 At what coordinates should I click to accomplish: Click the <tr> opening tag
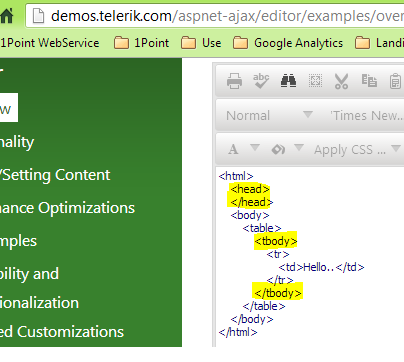point(278,254)
